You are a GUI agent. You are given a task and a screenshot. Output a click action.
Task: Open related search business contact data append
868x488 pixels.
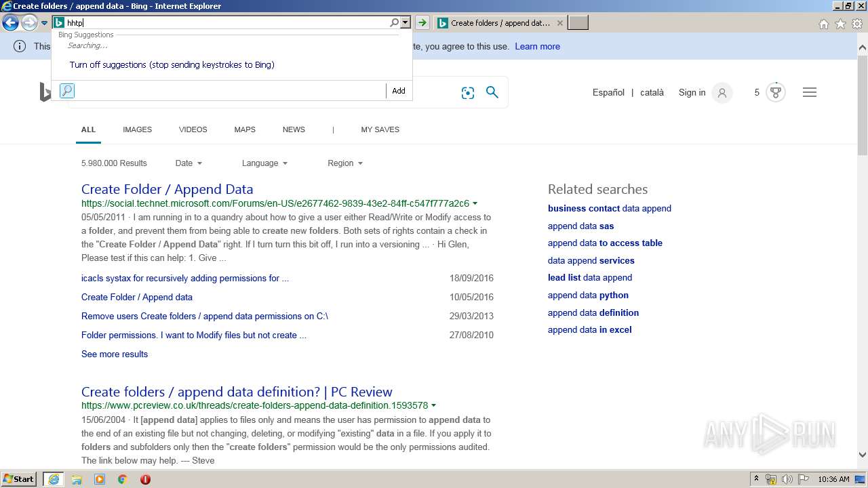pyautogui.click(x=610, y=209)
